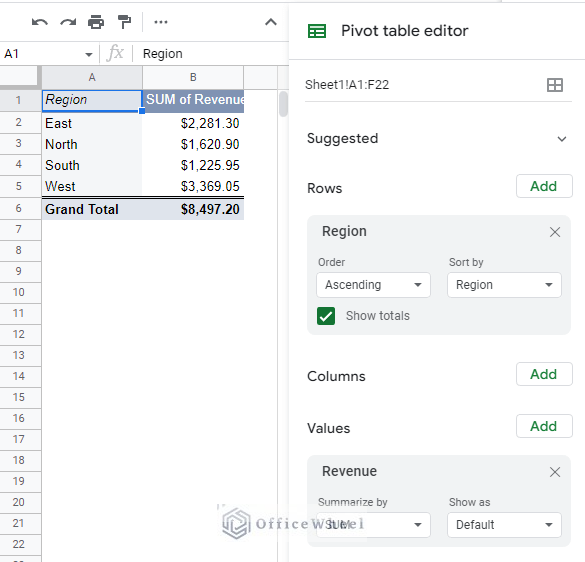Expand the Suggested section
585x562 pixels.
pyautogui.click(x=561, y=139)
